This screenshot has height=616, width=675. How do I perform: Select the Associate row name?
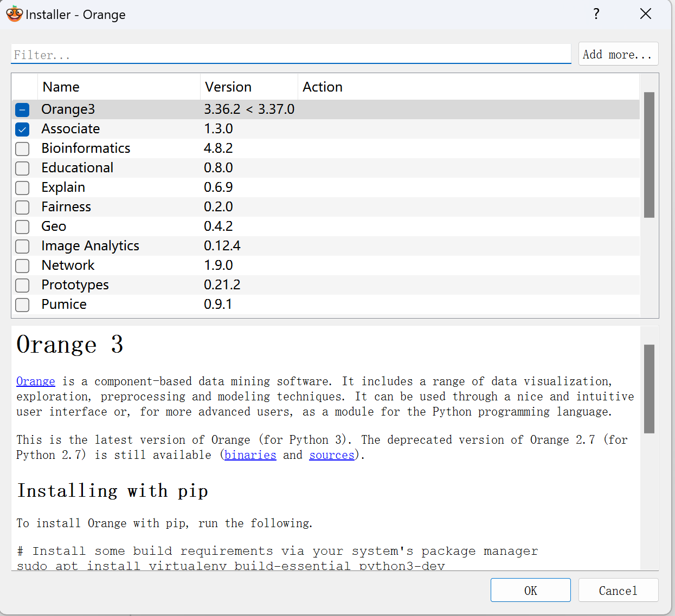(x=71, y=129)
